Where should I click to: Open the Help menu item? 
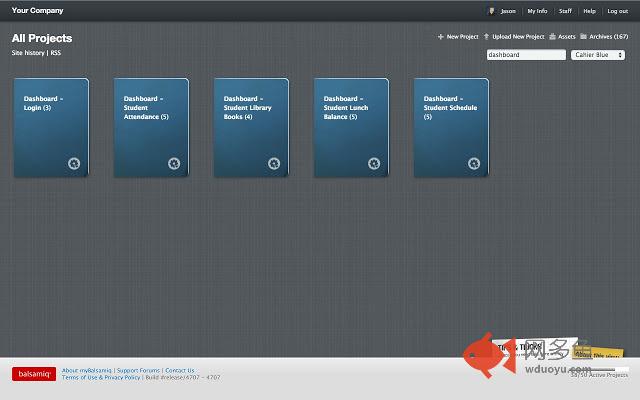point(590,11)
